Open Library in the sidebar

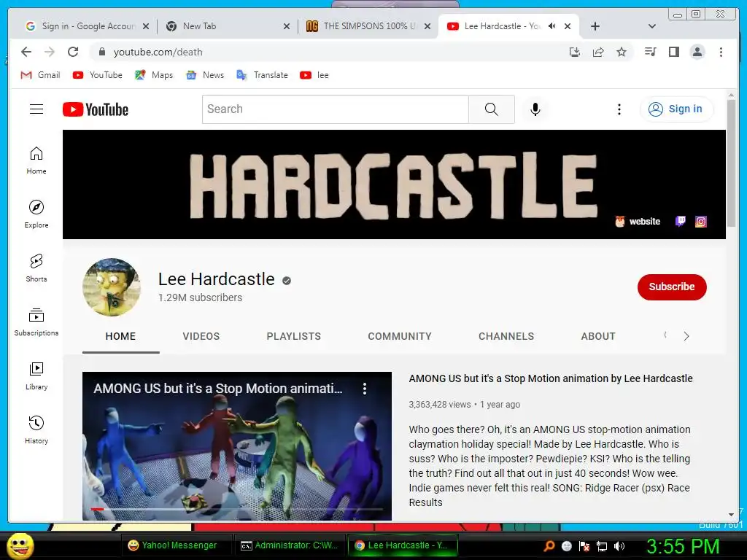[36, 376]
